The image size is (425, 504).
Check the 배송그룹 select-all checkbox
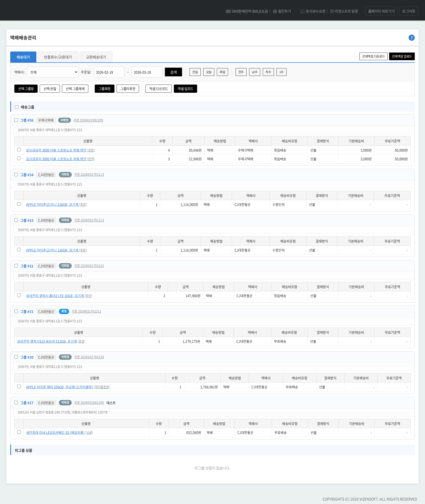point(17,107)
